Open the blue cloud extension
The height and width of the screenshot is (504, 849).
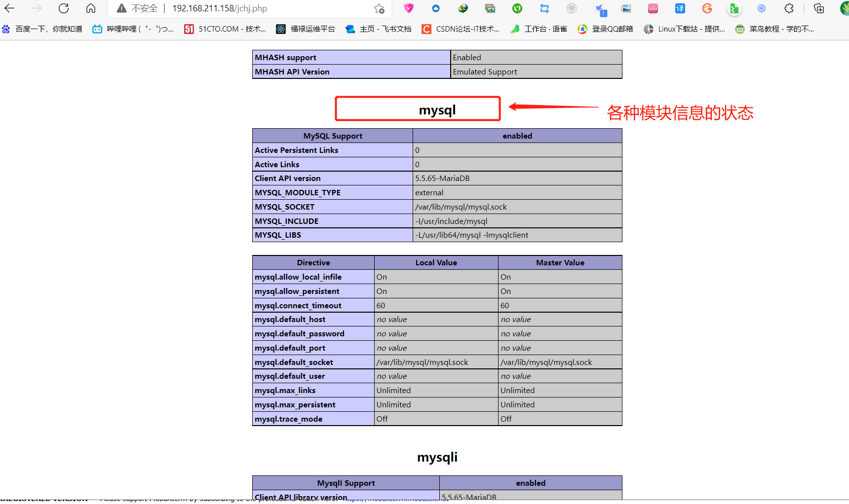pos(436,8)
